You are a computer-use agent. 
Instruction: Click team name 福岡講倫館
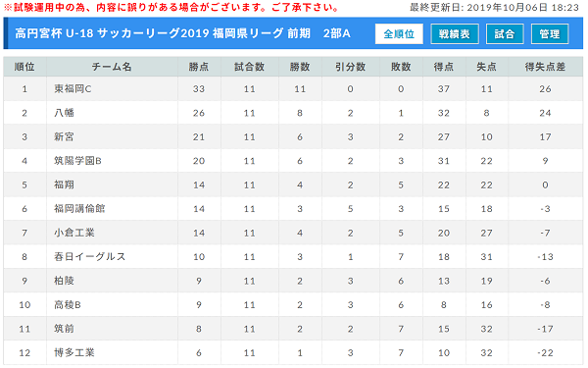point(79,209)
